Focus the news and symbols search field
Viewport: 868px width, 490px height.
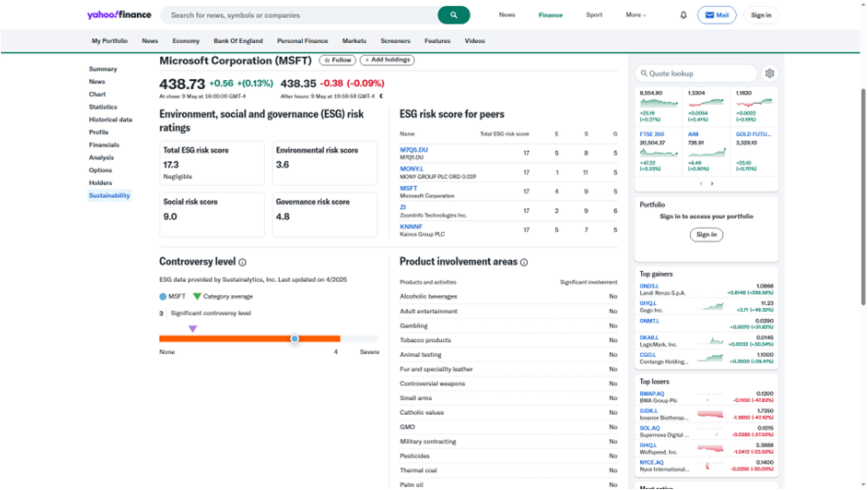click(299, 15)
